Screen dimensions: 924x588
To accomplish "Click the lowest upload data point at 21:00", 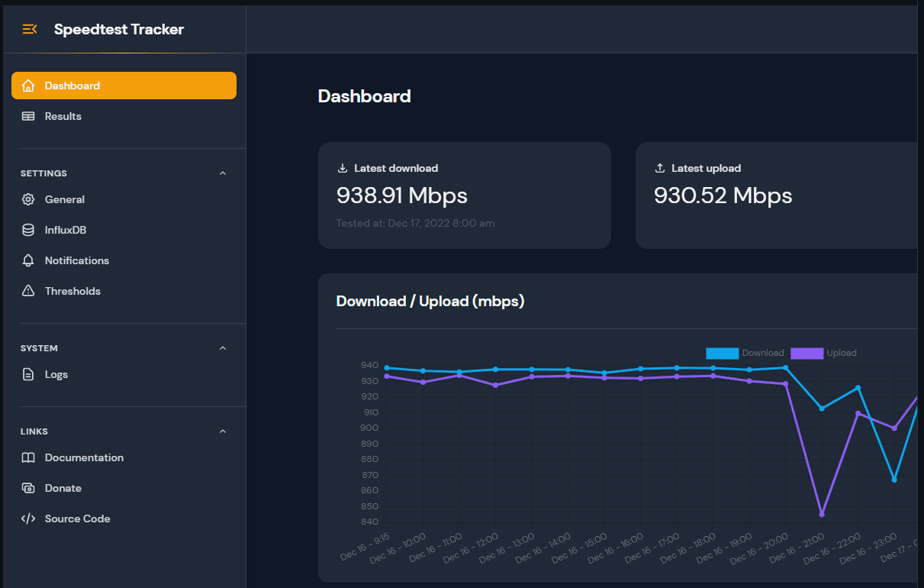I will pos(822,515).
